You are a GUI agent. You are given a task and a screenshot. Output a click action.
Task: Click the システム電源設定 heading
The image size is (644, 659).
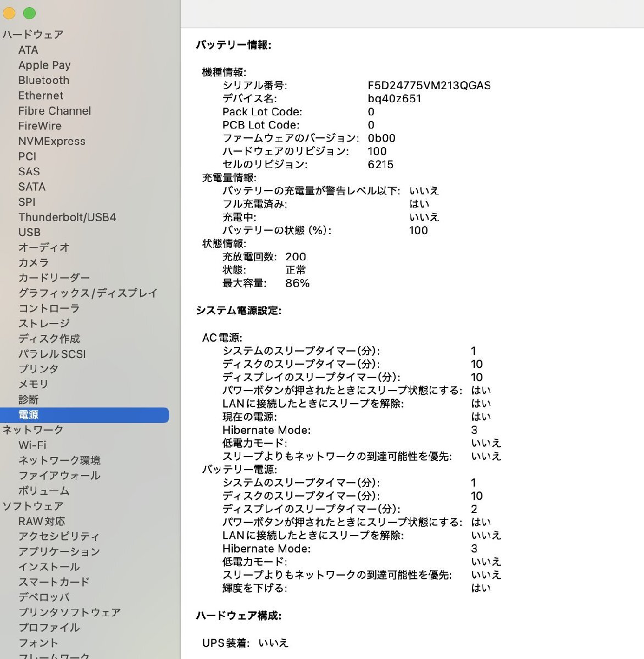(x=238, y=311)
